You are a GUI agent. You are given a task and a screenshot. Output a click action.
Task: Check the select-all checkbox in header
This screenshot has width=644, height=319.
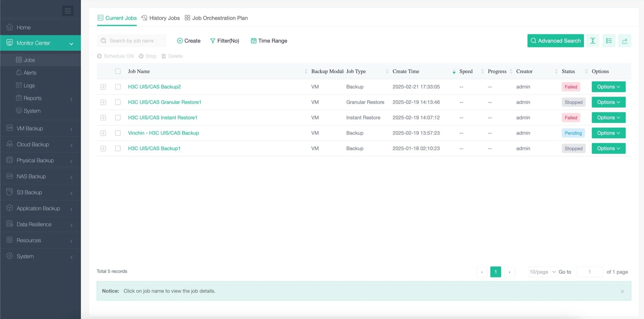[x=118, y=71]
